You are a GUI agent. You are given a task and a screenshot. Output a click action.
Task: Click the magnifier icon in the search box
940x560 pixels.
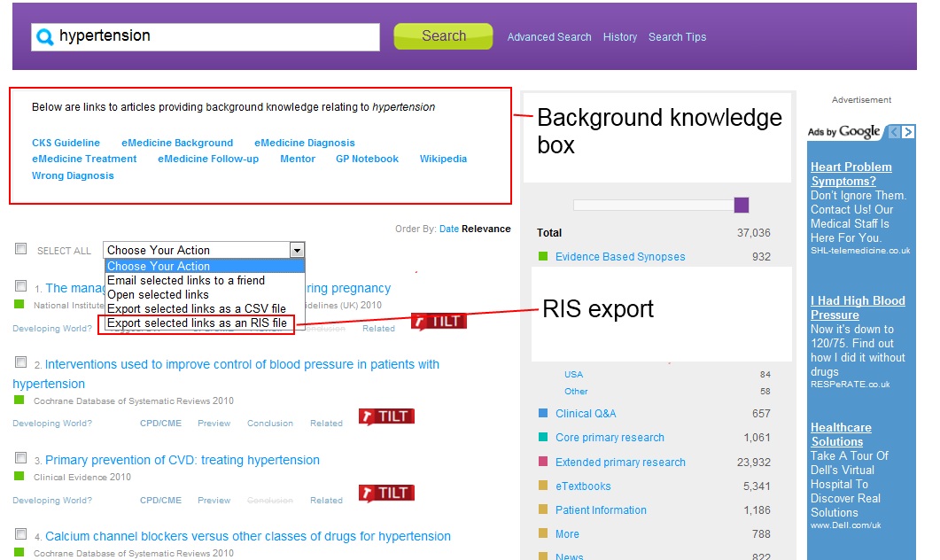tap(44, 37)
